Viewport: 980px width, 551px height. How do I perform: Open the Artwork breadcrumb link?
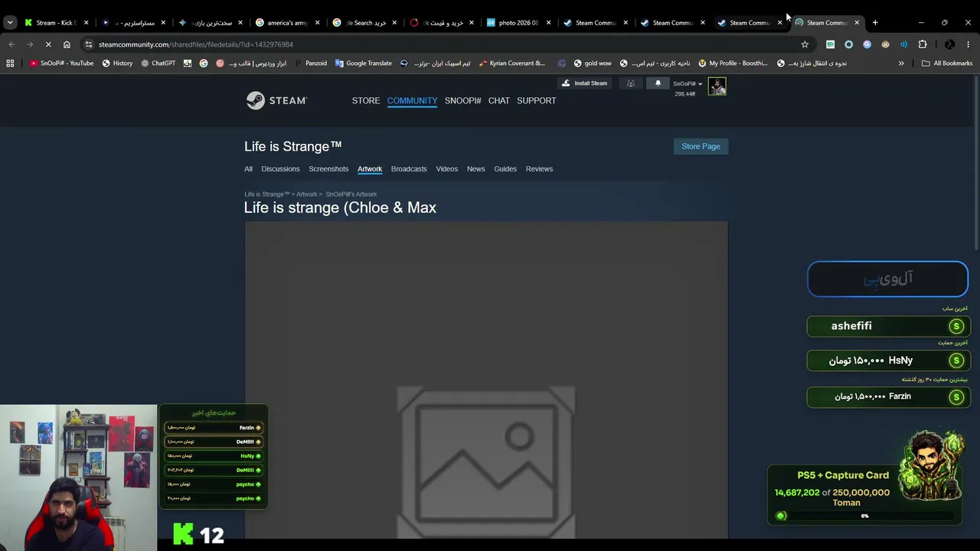coord(306,194)
